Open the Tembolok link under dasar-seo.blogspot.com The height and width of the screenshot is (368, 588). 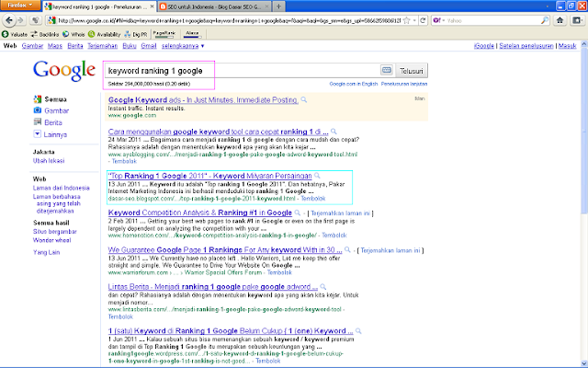coord(313,199)
